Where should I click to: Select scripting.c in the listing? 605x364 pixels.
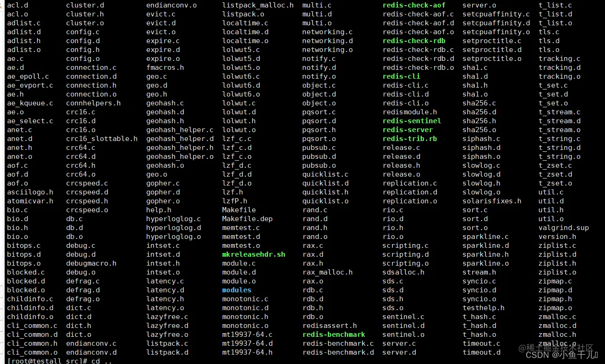click(405, 245)
